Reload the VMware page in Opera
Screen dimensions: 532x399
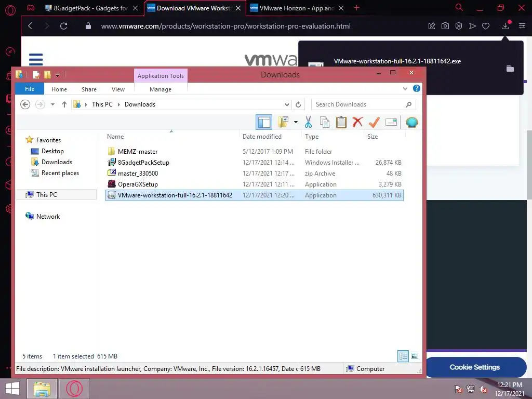(63, 26)
